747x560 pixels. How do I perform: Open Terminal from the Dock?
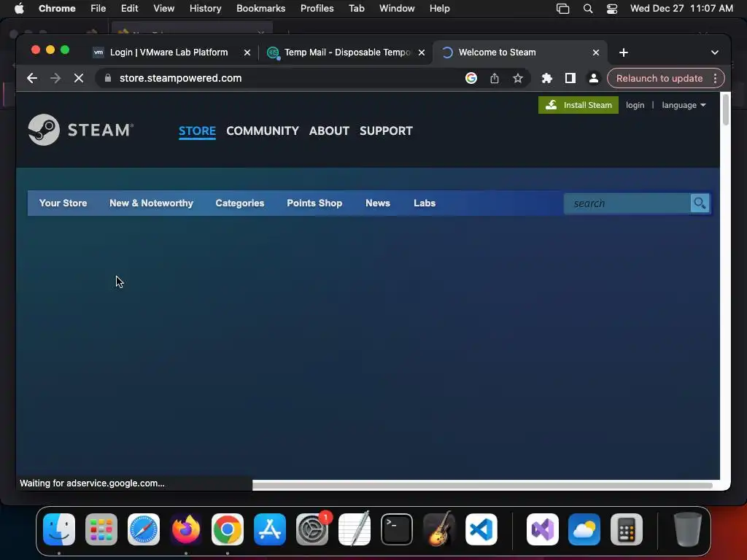point(397,529)
